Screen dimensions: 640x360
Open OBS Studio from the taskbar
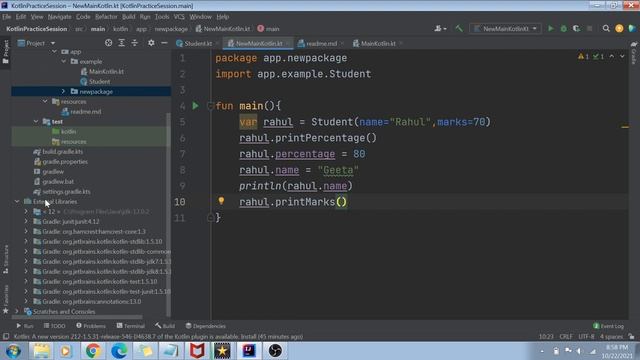[x=275, y=351]
